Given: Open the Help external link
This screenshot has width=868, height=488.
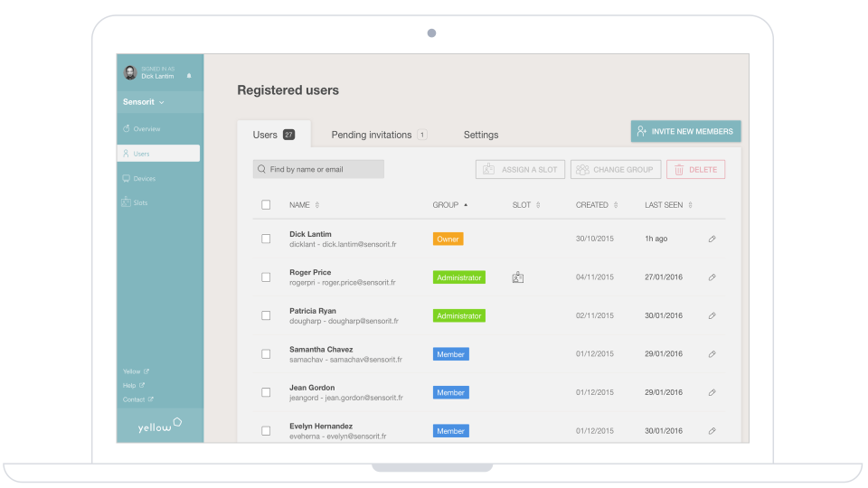Looking at the screenshot, I should [134, 385].
